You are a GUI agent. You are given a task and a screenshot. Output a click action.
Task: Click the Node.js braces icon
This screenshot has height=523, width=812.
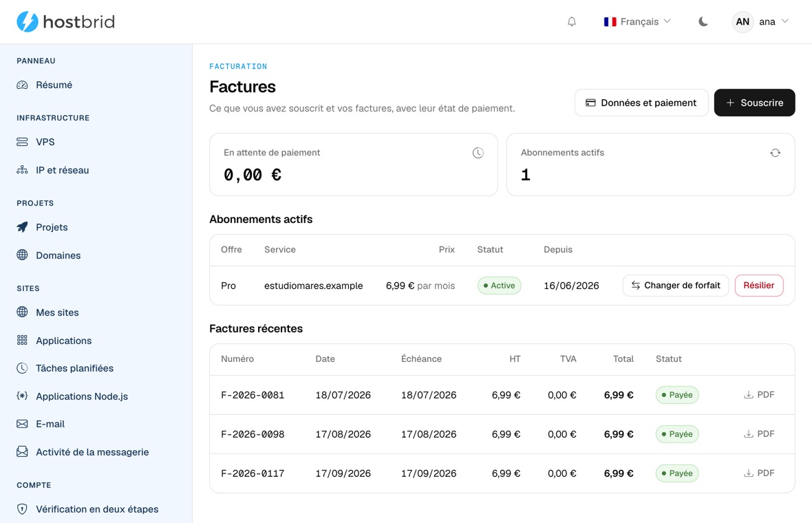click(x=22, y=396)
